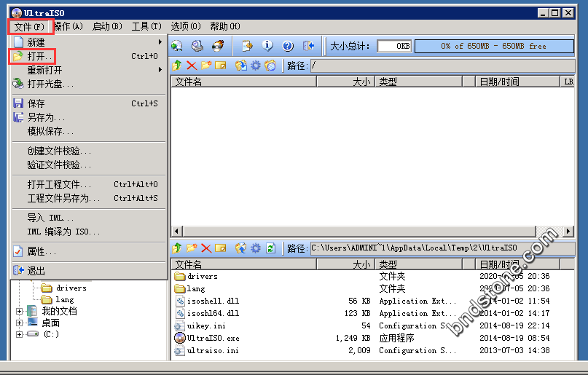Viewport: 588px width, 375px height.
Task: Click the burn CD/DVD image flame disc icon
Action: point(218,46)
